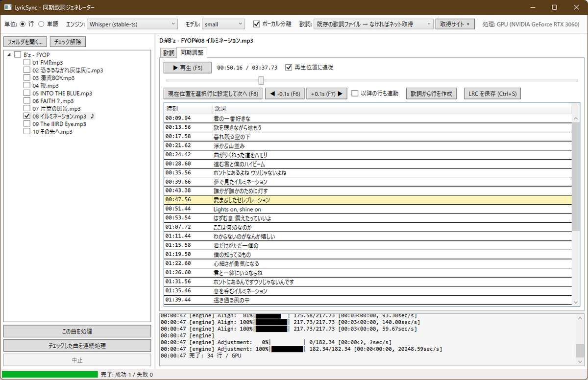This screenshot has height=380, width=588.
Task: Click the 処理: GPU (NVIDIA GeForce RTX 3060) label
Action: [x=531, y=24]
